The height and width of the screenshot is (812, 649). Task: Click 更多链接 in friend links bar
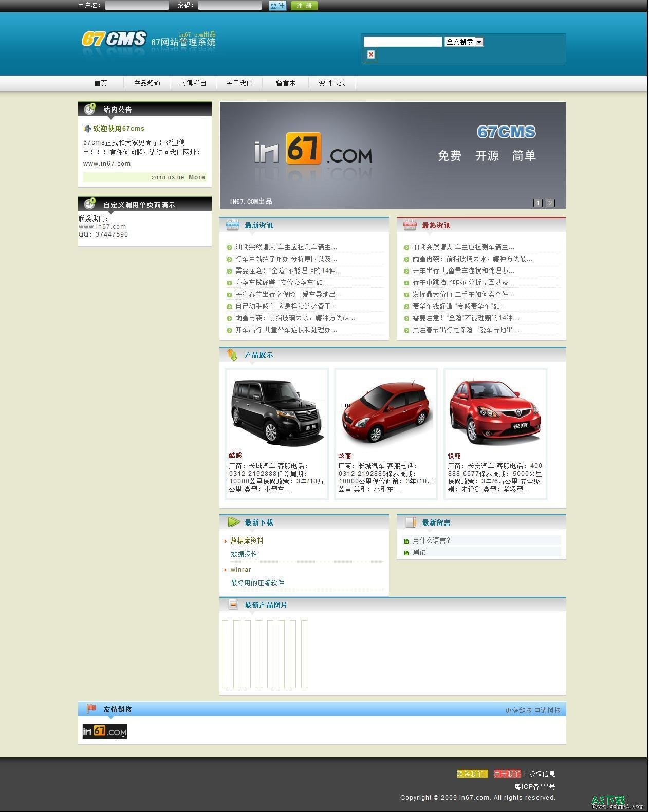tap(518, 710)
